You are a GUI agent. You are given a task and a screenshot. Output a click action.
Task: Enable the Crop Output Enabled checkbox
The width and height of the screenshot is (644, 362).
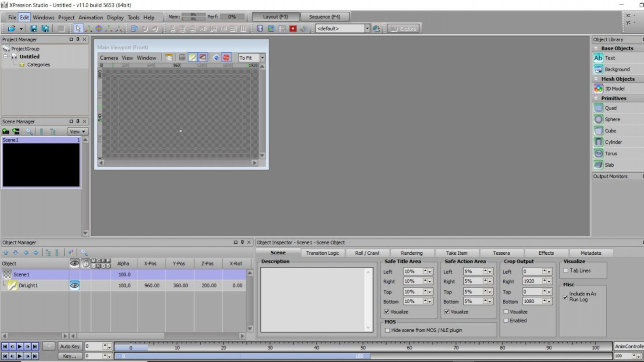click(x=506, y=321)
